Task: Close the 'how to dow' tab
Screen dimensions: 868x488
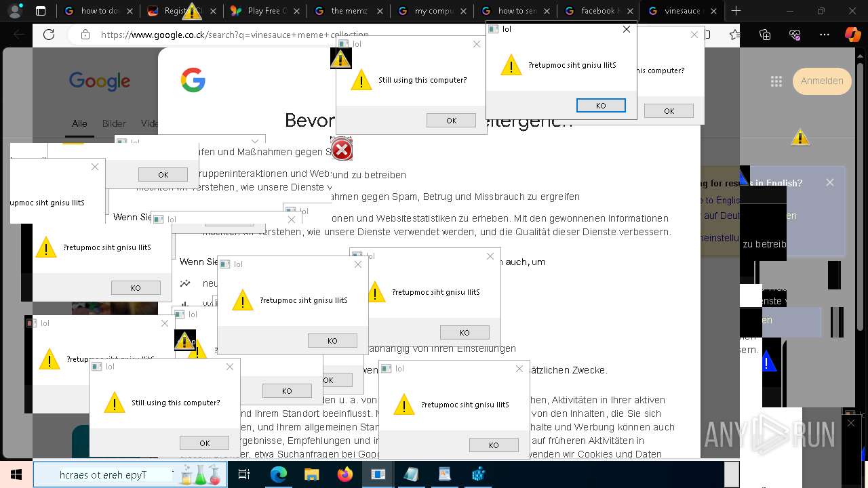Action: [x=130, y=11]
